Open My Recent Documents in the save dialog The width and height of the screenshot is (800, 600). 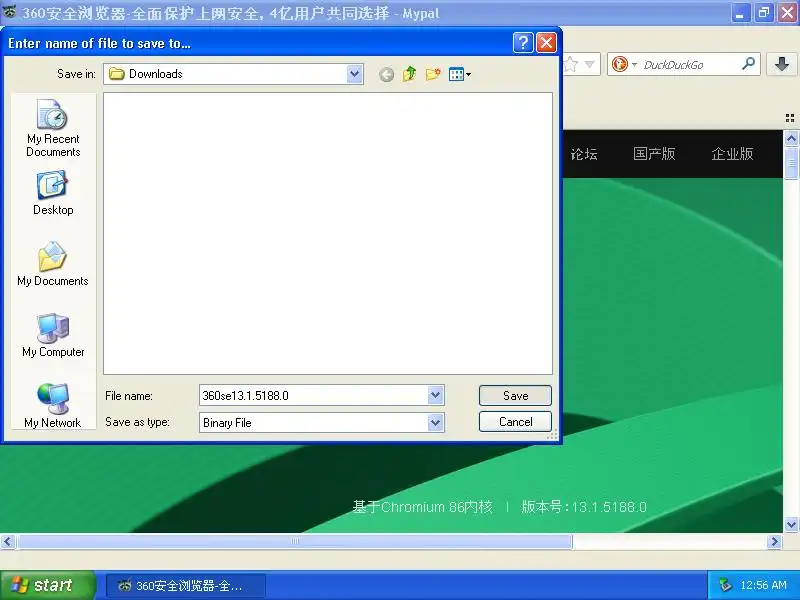(53, 128)
